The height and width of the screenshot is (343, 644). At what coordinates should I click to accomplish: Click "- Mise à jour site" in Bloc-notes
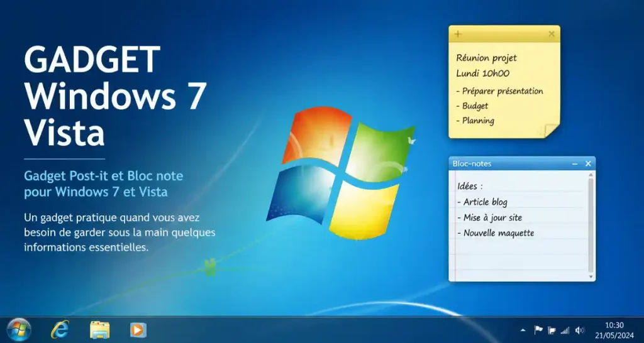(x=489, y=217)
